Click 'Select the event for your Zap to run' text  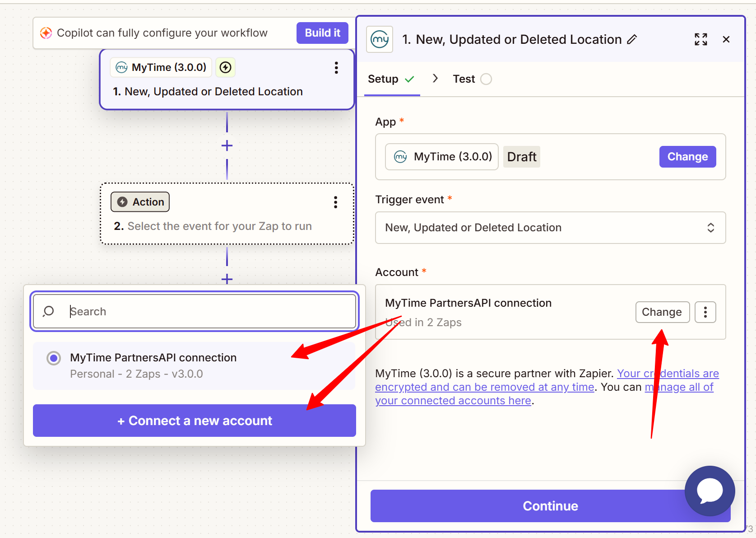coord(219,226)
